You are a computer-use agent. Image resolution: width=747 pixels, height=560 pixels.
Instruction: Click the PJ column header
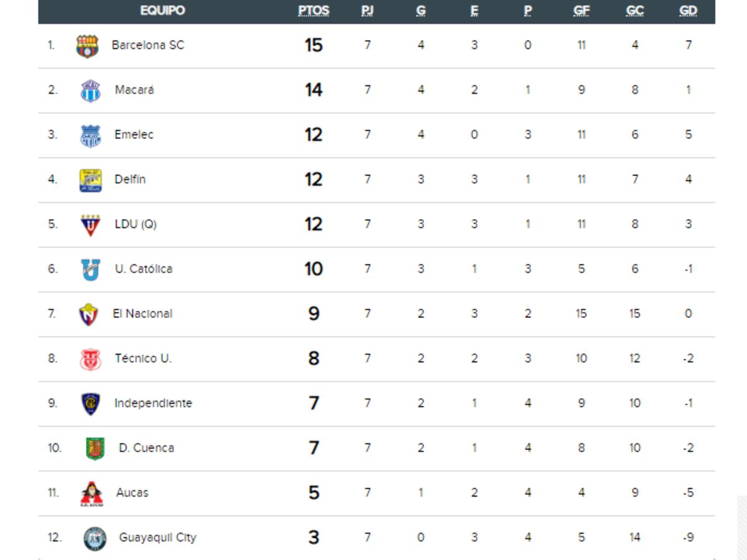click(367, 11)
